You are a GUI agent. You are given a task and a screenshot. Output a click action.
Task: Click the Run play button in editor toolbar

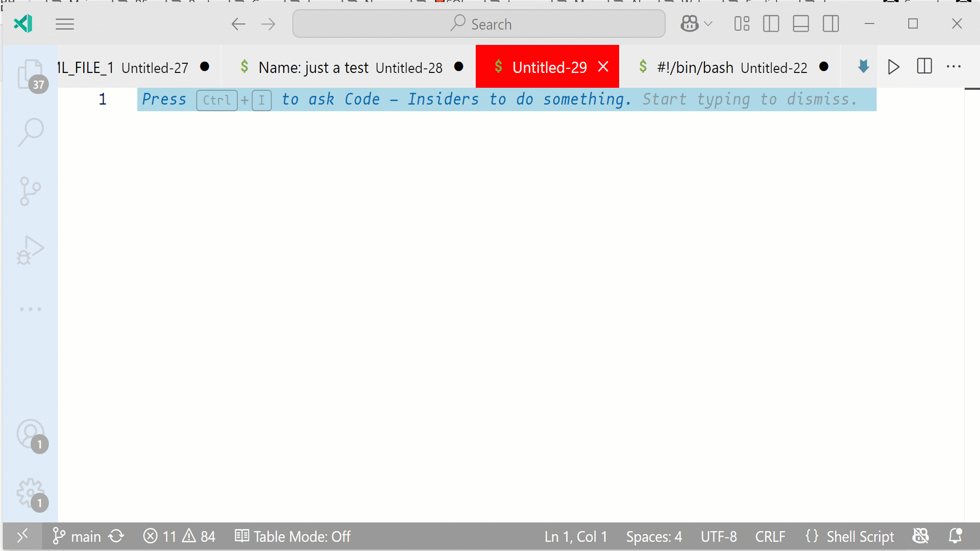(x=893, y=67)
